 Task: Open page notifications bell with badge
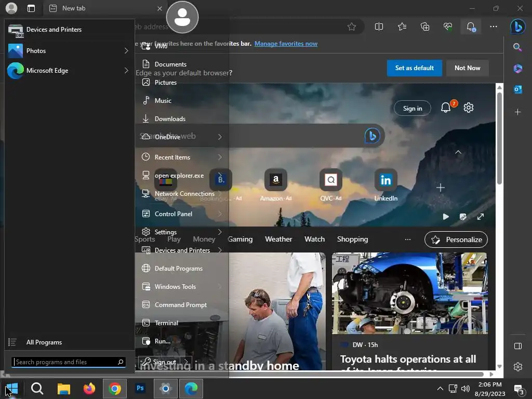(x=446, y=108)
